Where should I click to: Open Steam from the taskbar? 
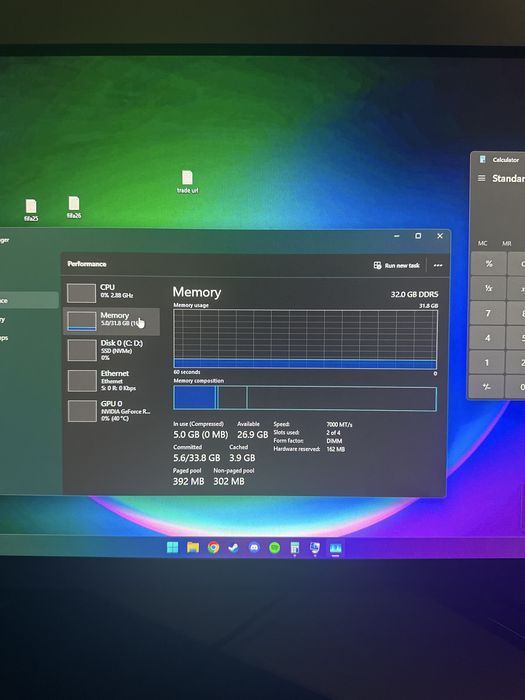coord(233,547)
